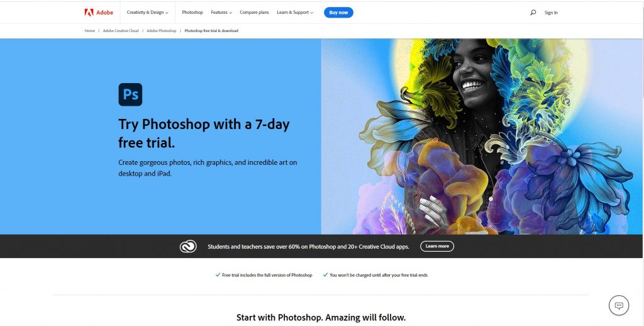Click checkmark beside Free trial includes text
The height and width of the screenshot is (326, 644).
click(218, 274)
